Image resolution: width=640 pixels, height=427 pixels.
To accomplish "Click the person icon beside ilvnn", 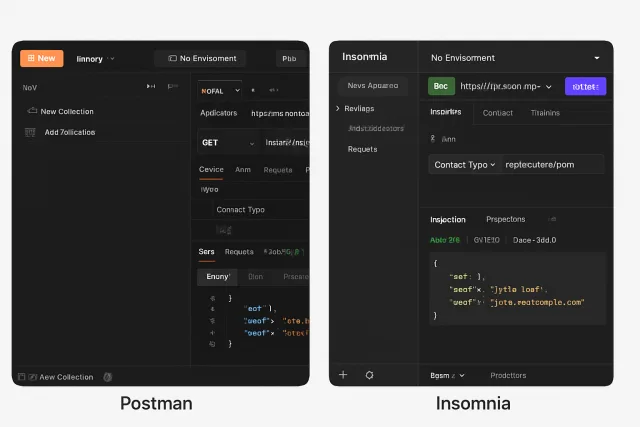I will click(x=433, y=139).
